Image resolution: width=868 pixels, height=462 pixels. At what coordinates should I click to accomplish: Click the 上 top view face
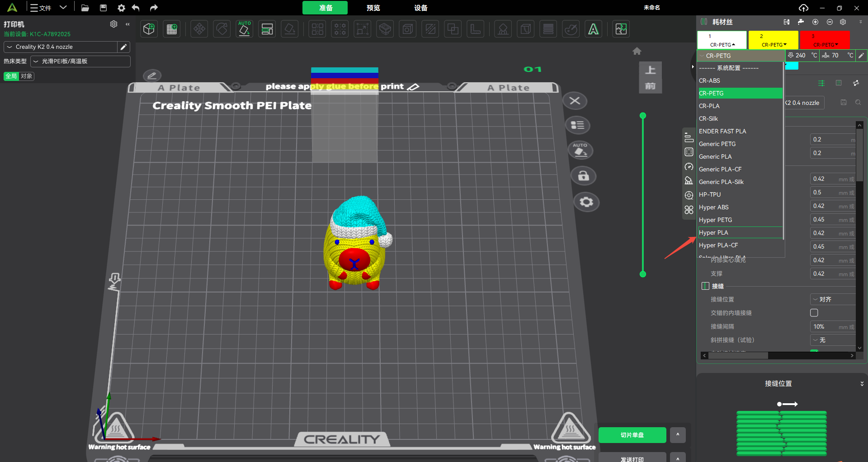[x=650, y=70]
